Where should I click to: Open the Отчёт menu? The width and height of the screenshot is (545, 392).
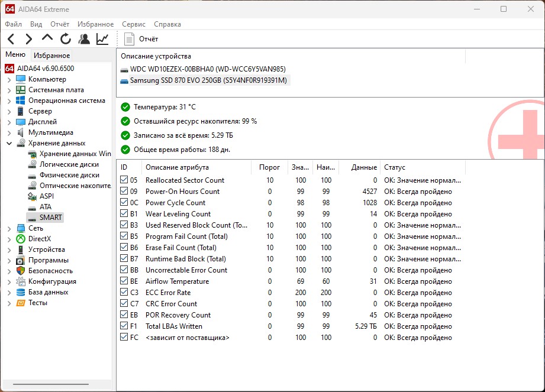coord(60,24)
